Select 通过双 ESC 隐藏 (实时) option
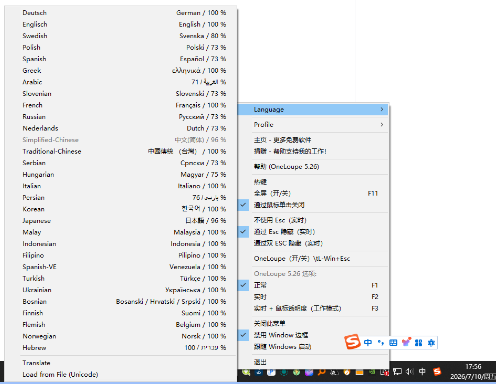Image resolution: width=496 pixels, height=385 pixels. pyautogui.click(x=313, y=243)
